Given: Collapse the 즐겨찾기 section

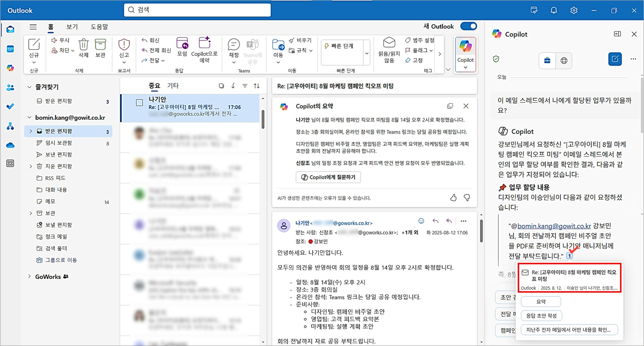Looking at the screenshot, I should coord(29,87).
